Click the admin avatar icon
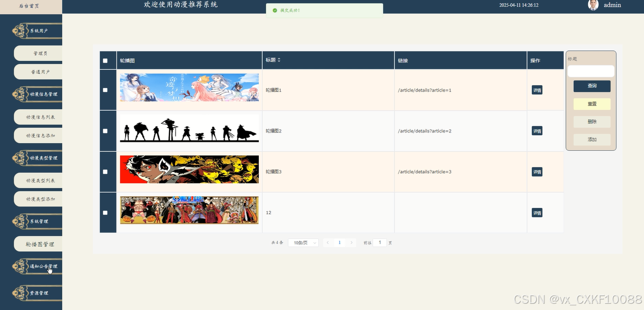 593,5
